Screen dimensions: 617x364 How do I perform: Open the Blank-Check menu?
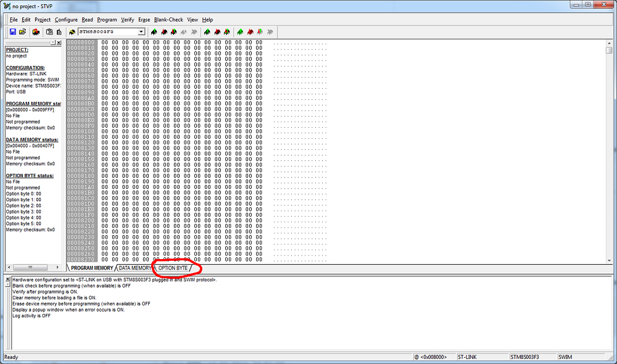(x=168, y=20)
